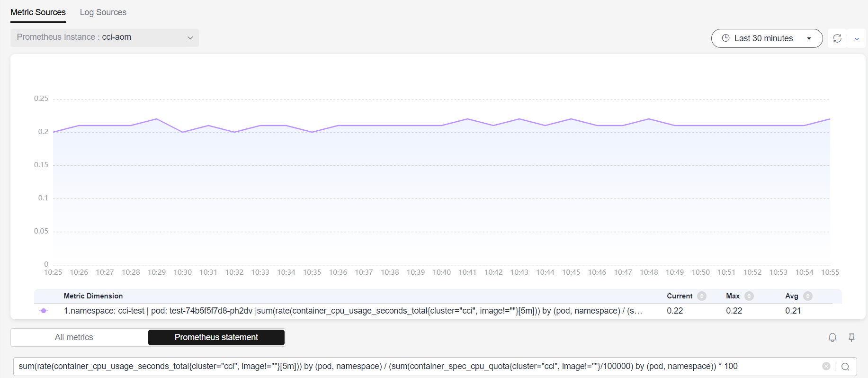Click the 10:55 label on the time axis
This screenshot has height=378, width=868.
(830, 272)
